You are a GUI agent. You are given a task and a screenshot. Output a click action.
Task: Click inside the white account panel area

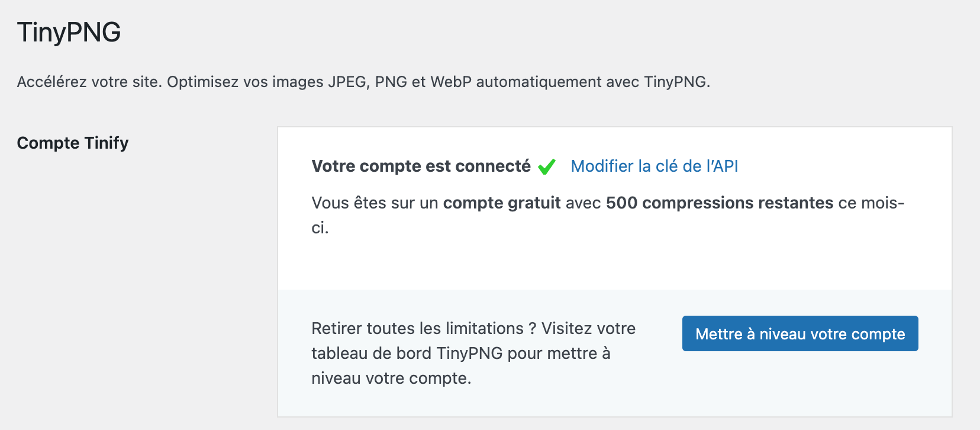point(614,261)
